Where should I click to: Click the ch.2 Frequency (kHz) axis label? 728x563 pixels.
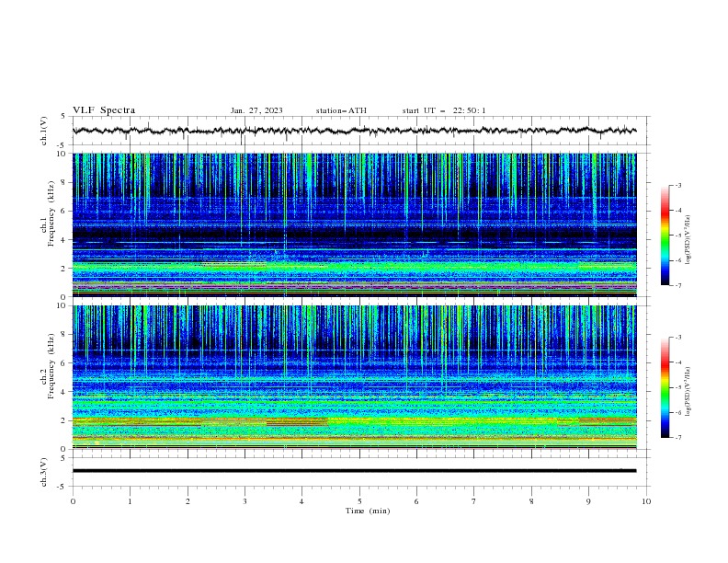(48, 365)
